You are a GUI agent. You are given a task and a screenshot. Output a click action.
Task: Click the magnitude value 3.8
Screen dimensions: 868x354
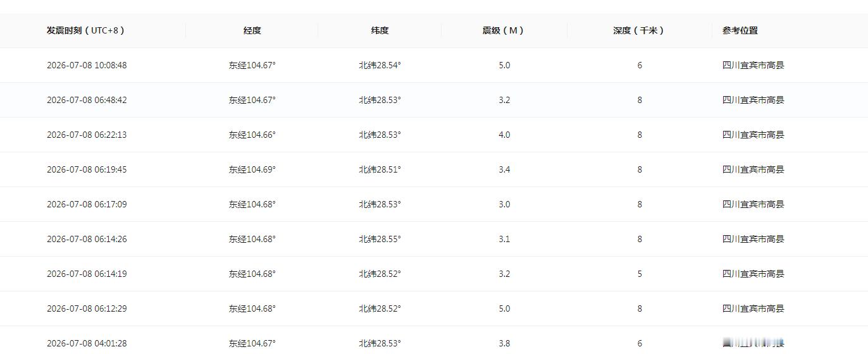tap(504, 343)
